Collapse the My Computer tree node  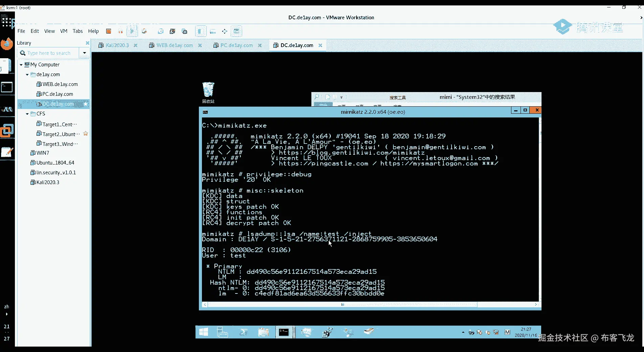(21, 65)
